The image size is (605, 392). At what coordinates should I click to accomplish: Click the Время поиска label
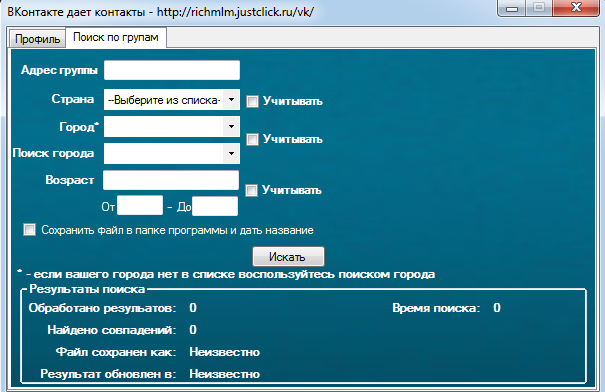(x=436, y=308)
